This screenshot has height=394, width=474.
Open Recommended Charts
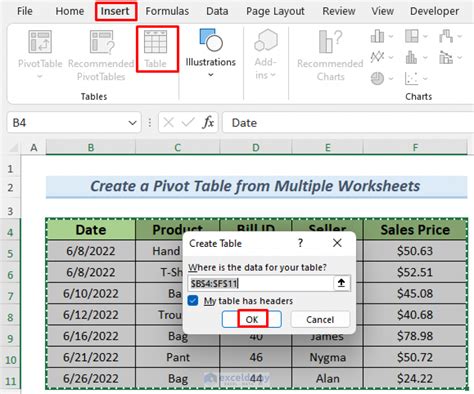click(x=330, y=55)
